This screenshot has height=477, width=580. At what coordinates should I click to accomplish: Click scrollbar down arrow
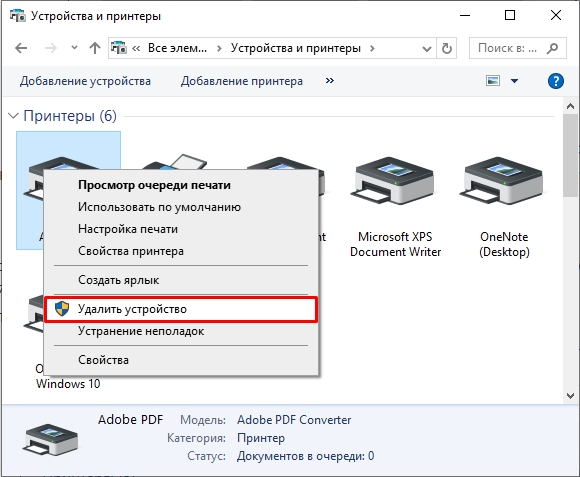(570, 396)
